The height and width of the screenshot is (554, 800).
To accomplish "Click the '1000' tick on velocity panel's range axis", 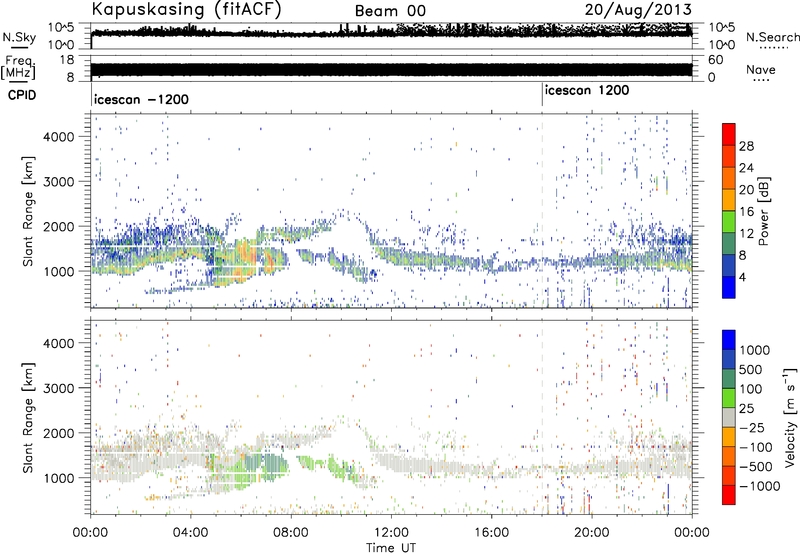I will pyautogui.click(x=59, y=477).
